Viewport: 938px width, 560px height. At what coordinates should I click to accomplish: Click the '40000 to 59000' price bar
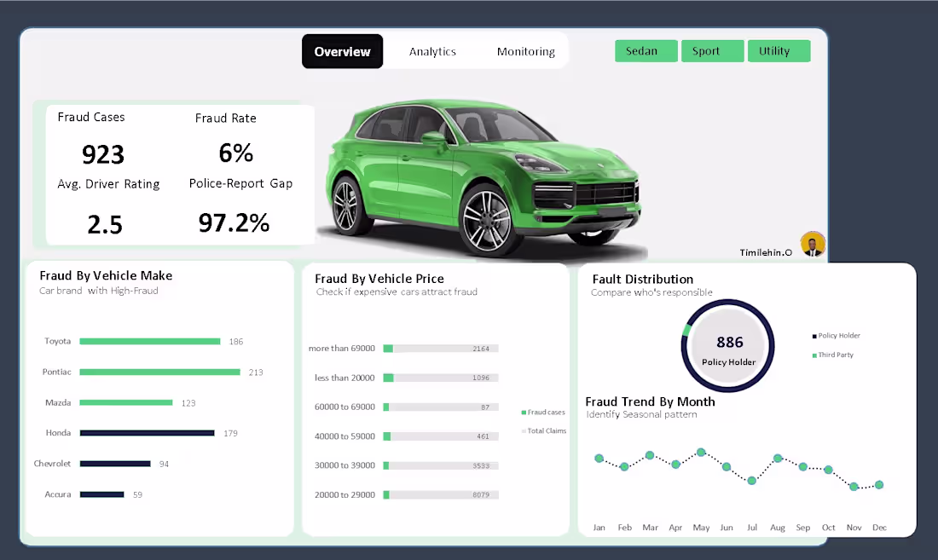point(441,436)
